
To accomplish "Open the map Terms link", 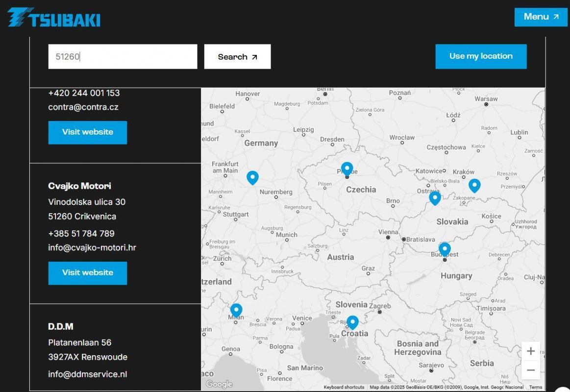I will [536, 387].
